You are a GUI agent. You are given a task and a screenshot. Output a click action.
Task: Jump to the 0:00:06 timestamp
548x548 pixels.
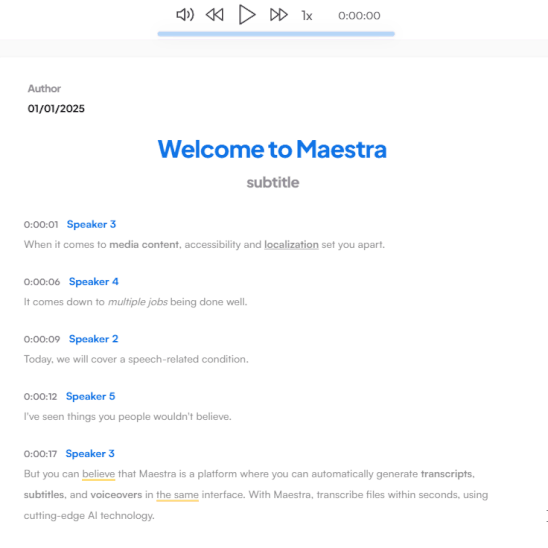(x=42, y=282)
